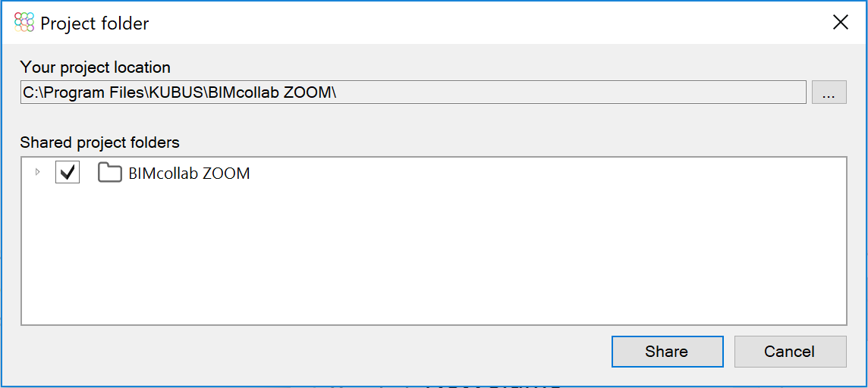Open the browse dialog with the ... button

pos(829,92)
